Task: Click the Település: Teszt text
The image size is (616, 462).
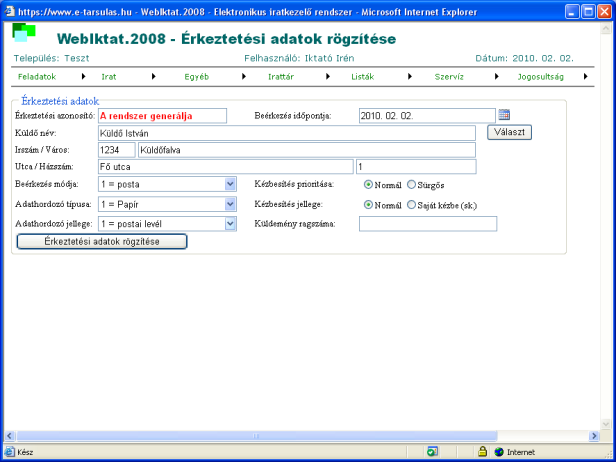Action: click(x=51, y=59)
